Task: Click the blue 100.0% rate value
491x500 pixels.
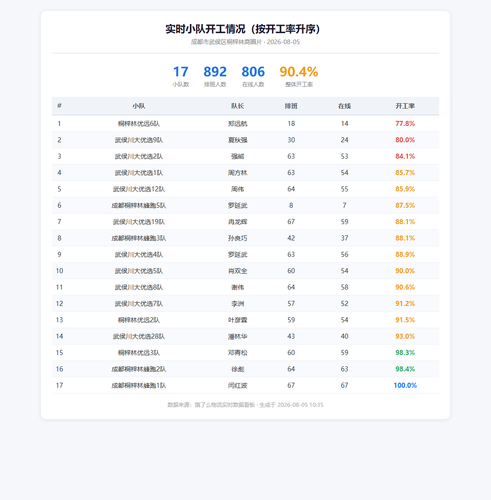Action: tap(405, 385)
